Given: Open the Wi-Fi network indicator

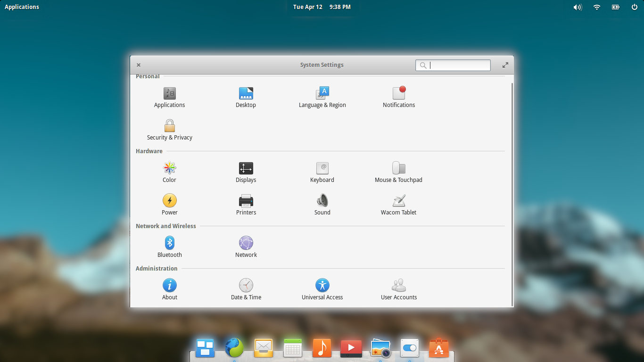Looking at the screenshot, I should (597, 7).
